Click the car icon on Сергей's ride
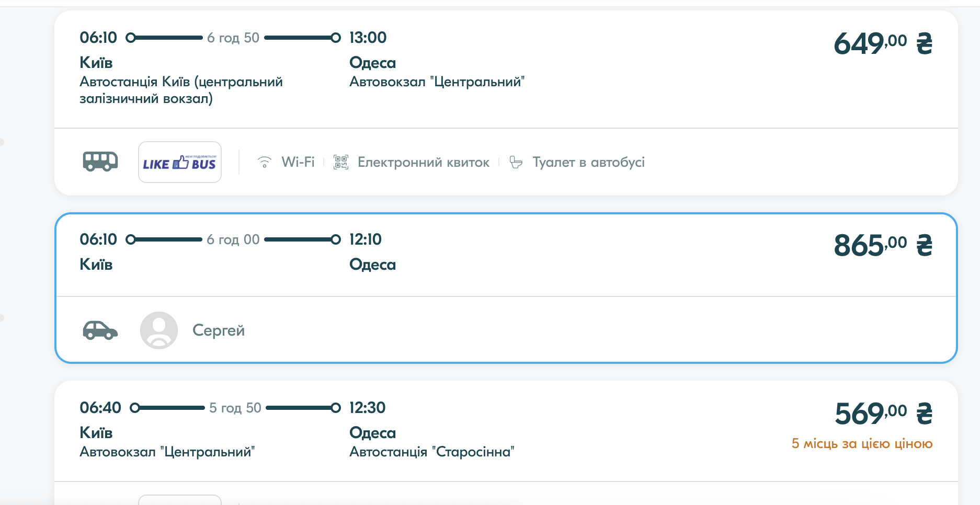Image resolution: width=980 pixels, height=505 pixels. coord(100,330)
